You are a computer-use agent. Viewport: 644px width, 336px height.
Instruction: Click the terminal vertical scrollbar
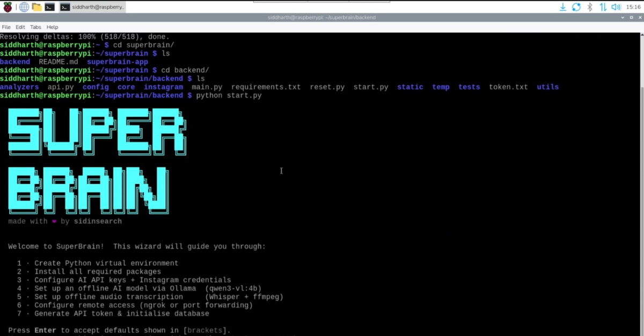pyautogui.click(x=641, y=184)
